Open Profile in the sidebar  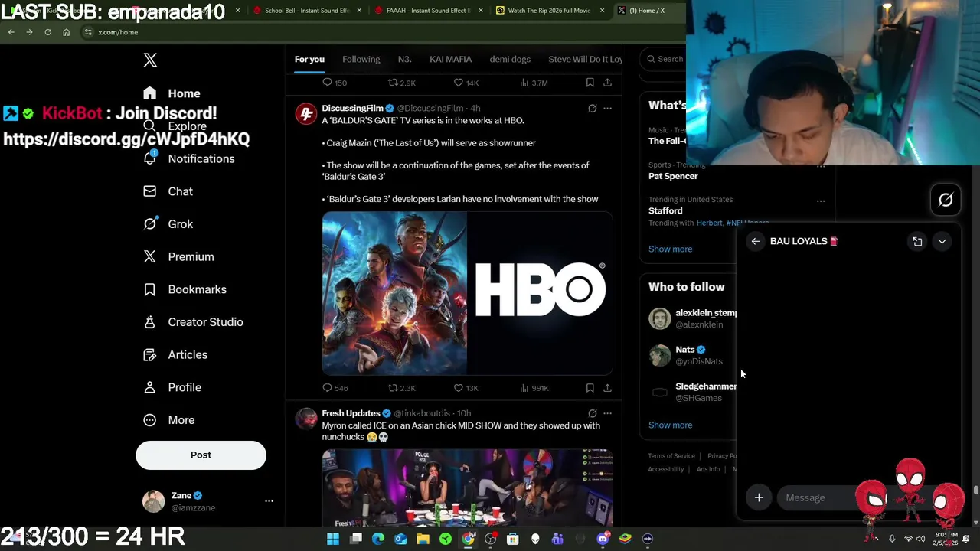point(172,387)
